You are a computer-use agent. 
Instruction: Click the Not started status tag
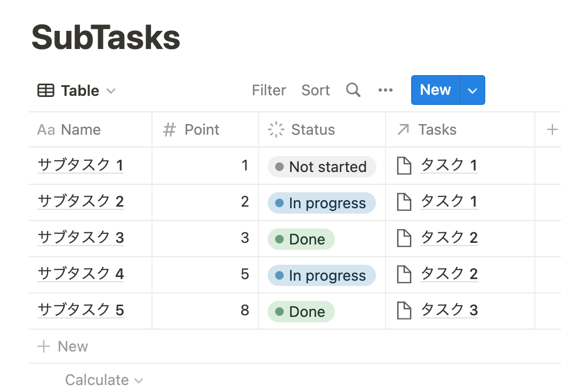tap(322, 167)
